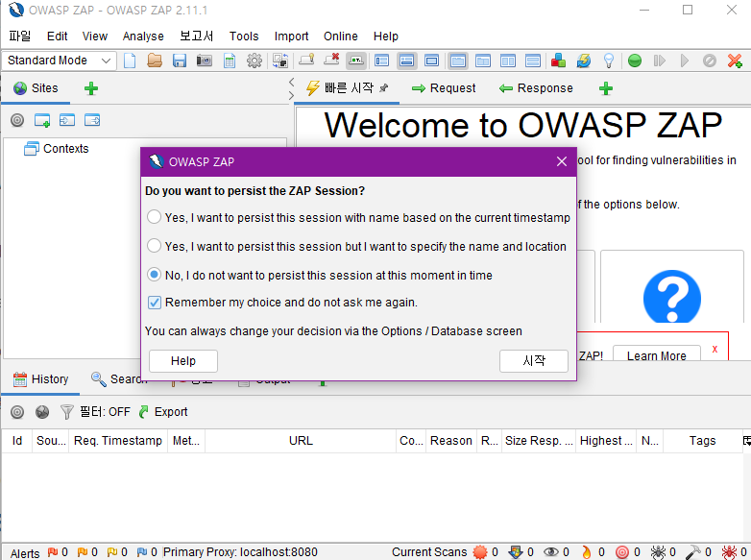Toggle the full layout toolbar button

click(x=431, y=61)
